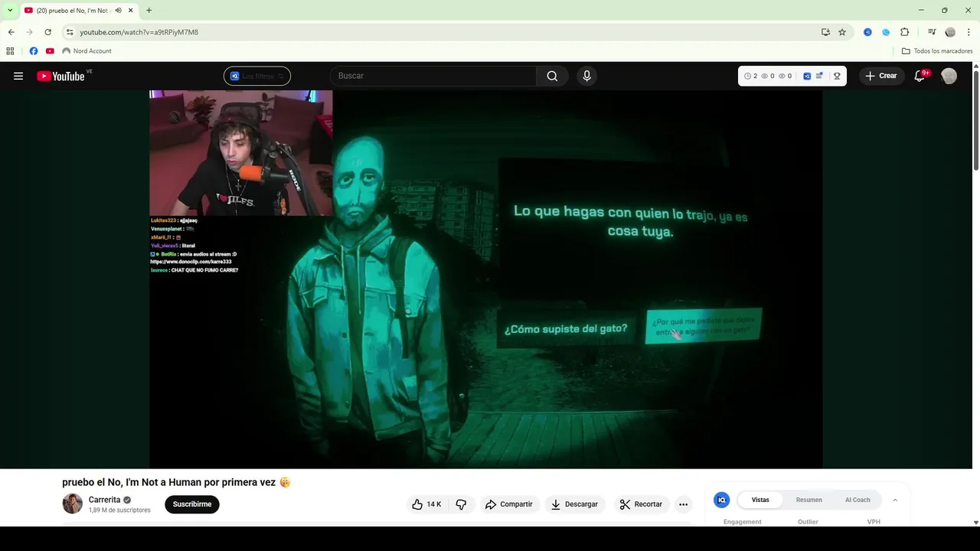Switch to the Vistas tab
This screenshot has width=980, height=551.
coord(760,500)
